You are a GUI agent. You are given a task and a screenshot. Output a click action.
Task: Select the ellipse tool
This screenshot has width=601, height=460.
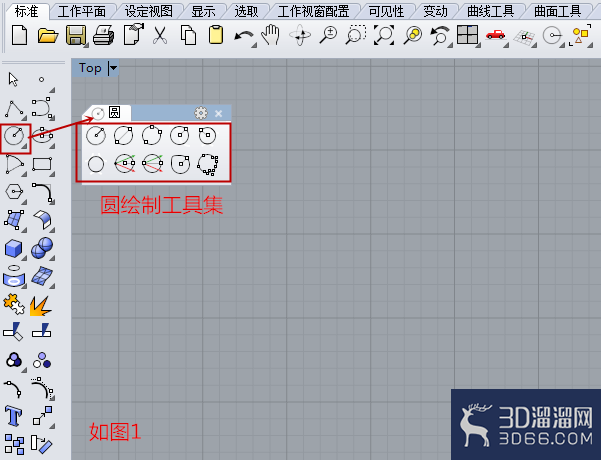(43, 135)
